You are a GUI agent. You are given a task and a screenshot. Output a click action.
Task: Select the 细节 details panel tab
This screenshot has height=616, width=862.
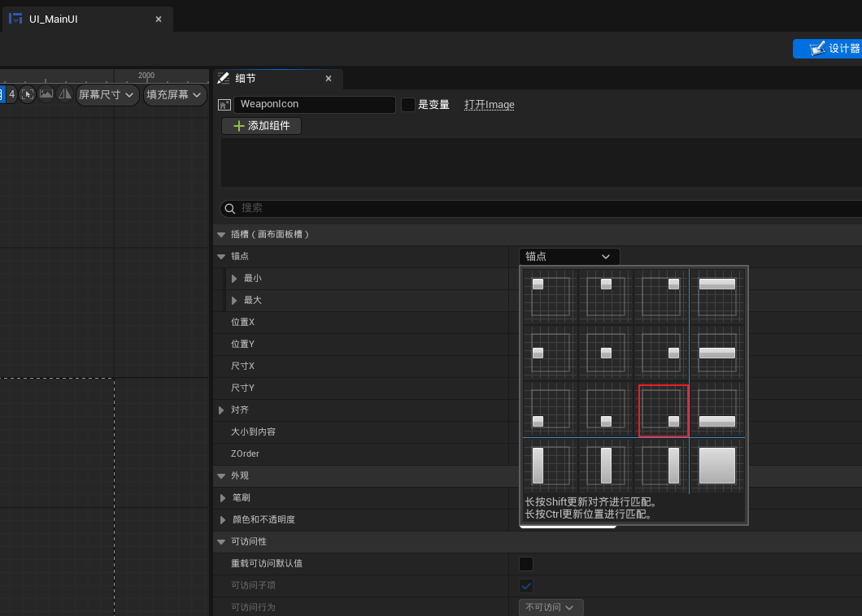tap(246, 79)
